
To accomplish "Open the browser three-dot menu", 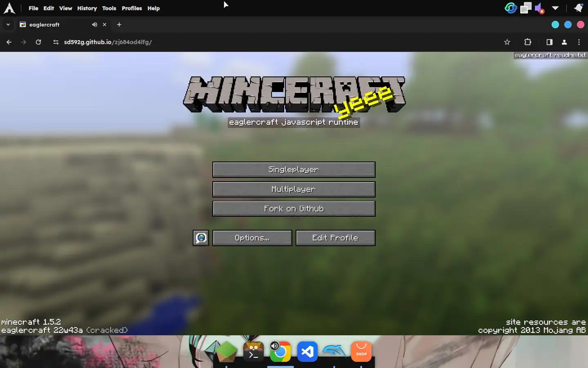I will tap(579, 42).
